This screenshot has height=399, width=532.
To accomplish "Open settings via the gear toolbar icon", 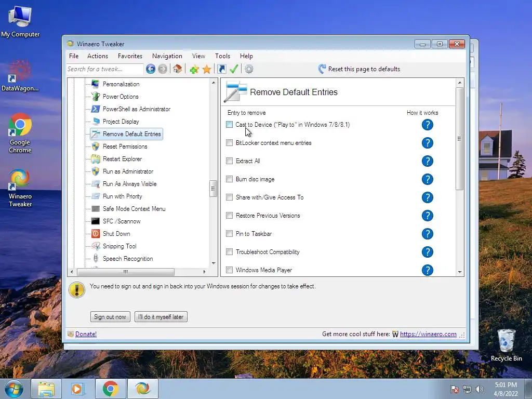I will pos(249,69).
